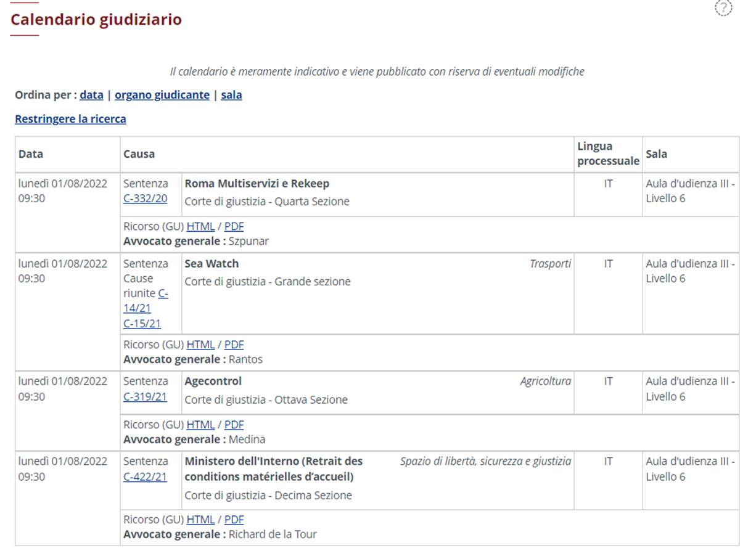Click Corte di giustizia - Grande sezione
Image resolution: width=756 pixels, height=556 pixels.
tap(268, 282)
